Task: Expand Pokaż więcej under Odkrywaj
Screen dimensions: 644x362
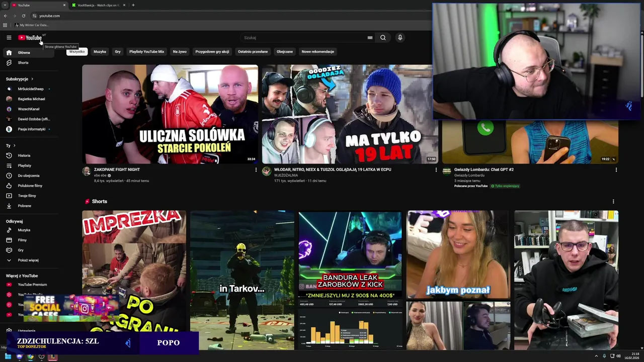Action: coord(29,260)
